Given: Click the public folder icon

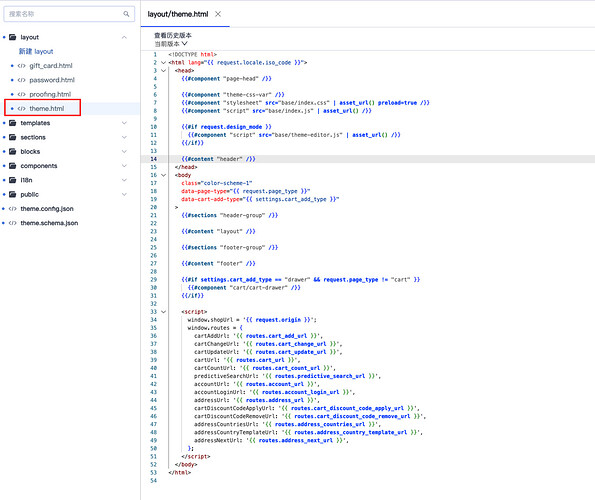Looking at the screenshot, I should (13, 194).
